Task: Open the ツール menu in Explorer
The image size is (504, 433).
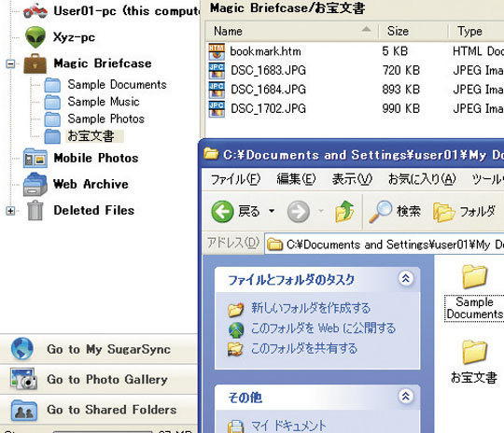Action: coord(487,179)
